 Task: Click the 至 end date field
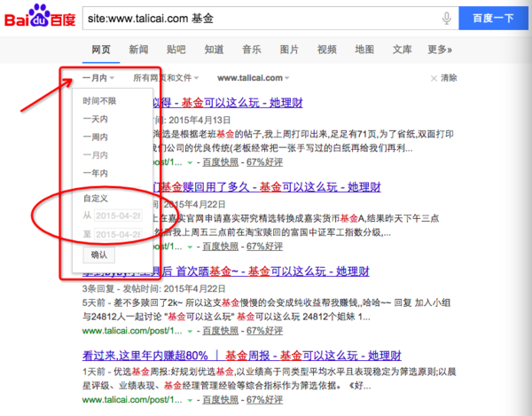pos(118,234)
